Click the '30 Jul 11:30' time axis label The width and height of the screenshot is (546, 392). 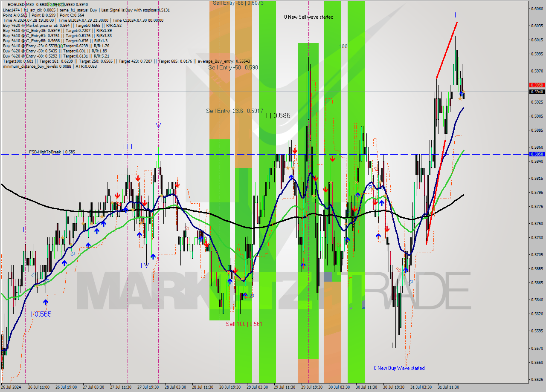pyautogui.click(x=366, y=387)
